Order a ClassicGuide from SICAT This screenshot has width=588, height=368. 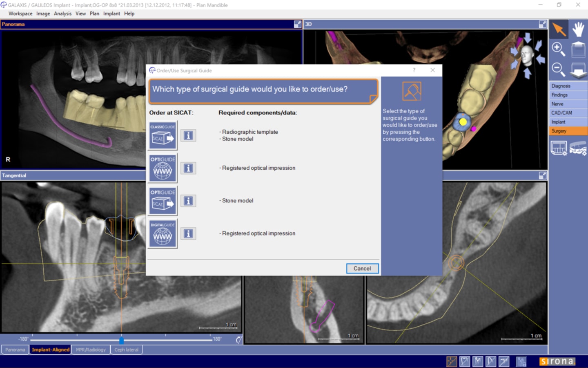163,135
